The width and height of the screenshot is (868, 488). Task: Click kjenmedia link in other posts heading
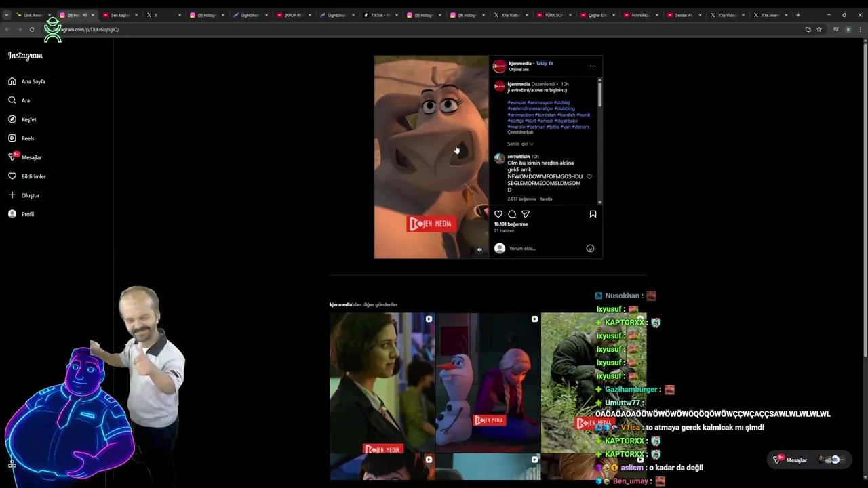coord(340,305)
